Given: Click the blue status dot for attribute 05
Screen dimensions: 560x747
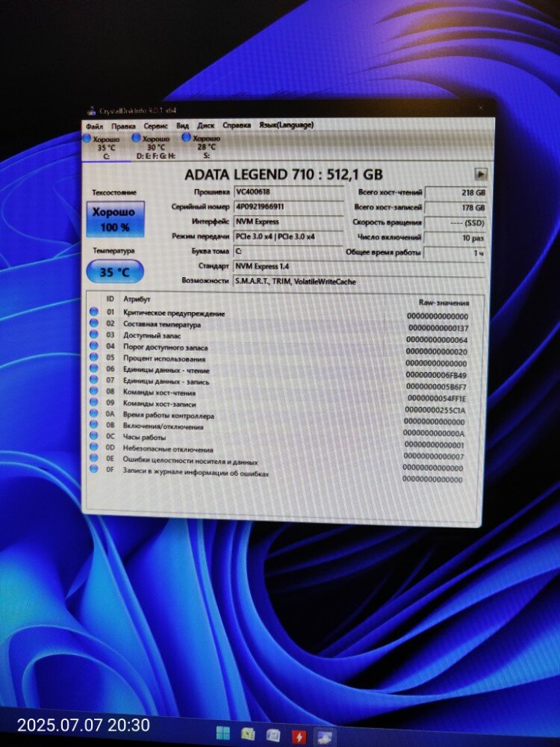Looking at the screenshot, I should point(94,357).
